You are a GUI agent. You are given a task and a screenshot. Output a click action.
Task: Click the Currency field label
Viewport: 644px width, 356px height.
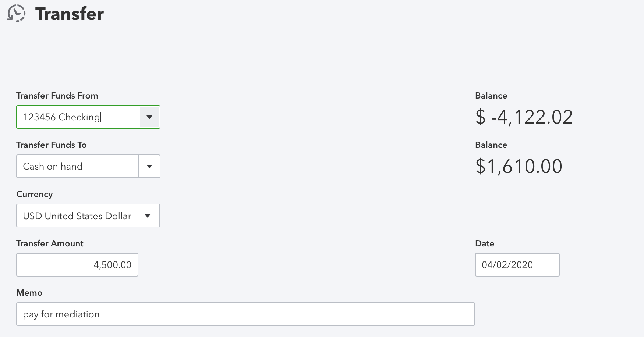[x=35, y=194]
